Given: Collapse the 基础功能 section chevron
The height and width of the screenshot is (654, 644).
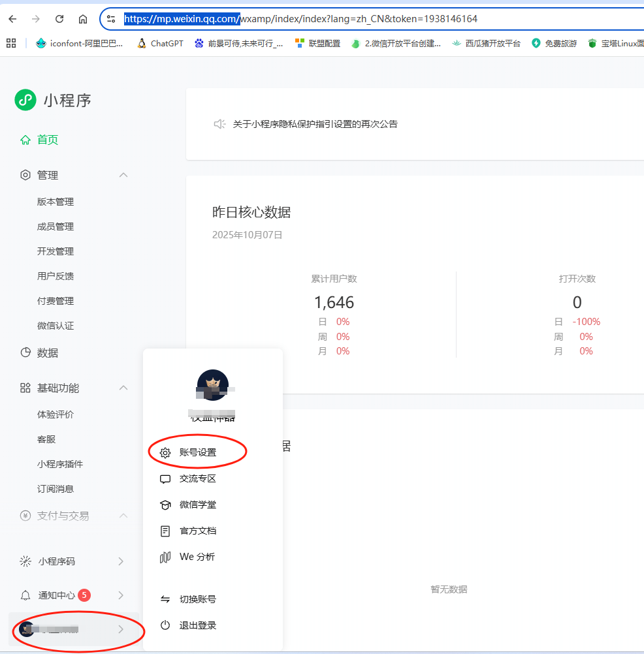Looking at the screenshot, I should [x=123, y=388].
